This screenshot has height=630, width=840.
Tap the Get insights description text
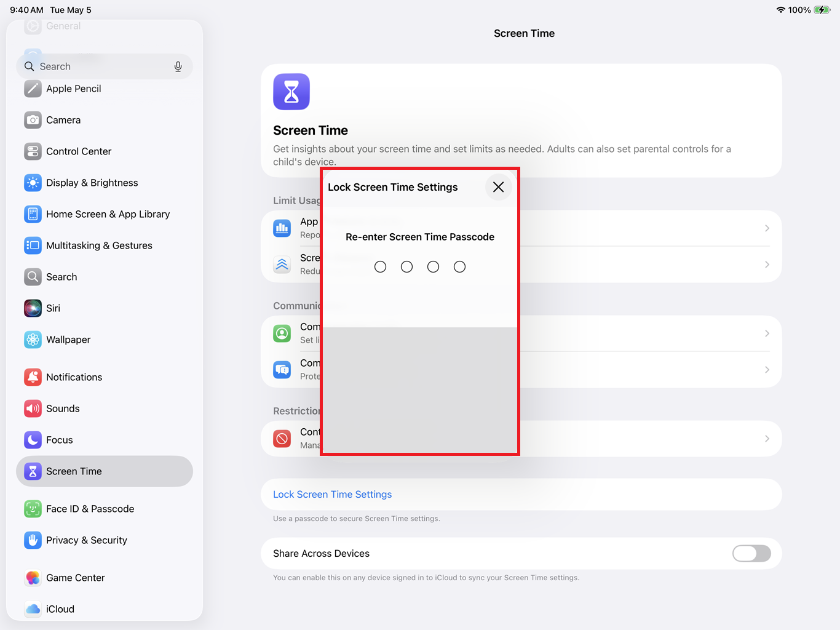[x=502, y=155]
